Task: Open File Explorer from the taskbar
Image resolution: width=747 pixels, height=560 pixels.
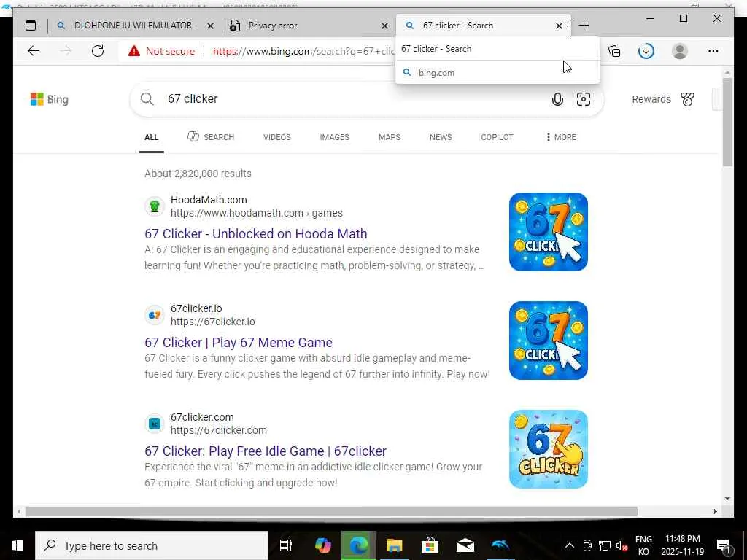Action: [394, 545]
